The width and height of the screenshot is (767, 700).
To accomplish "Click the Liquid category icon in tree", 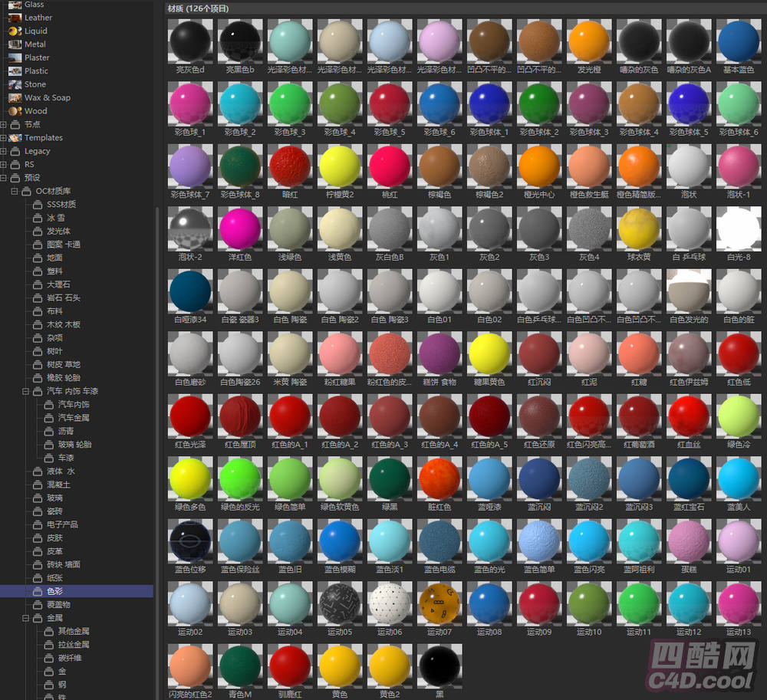I will 14,31.
